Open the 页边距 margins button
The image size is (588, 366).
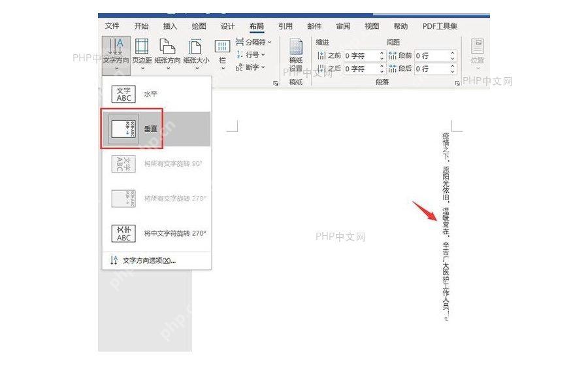[142, 55]
